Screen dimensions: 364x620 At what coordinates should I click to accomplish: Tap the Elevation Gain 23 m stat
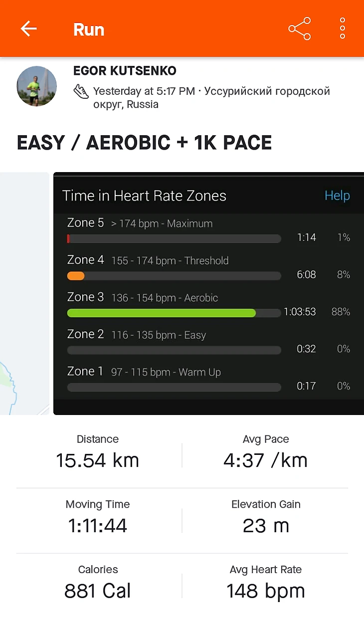pyautogui.click(x=265, y=518)
